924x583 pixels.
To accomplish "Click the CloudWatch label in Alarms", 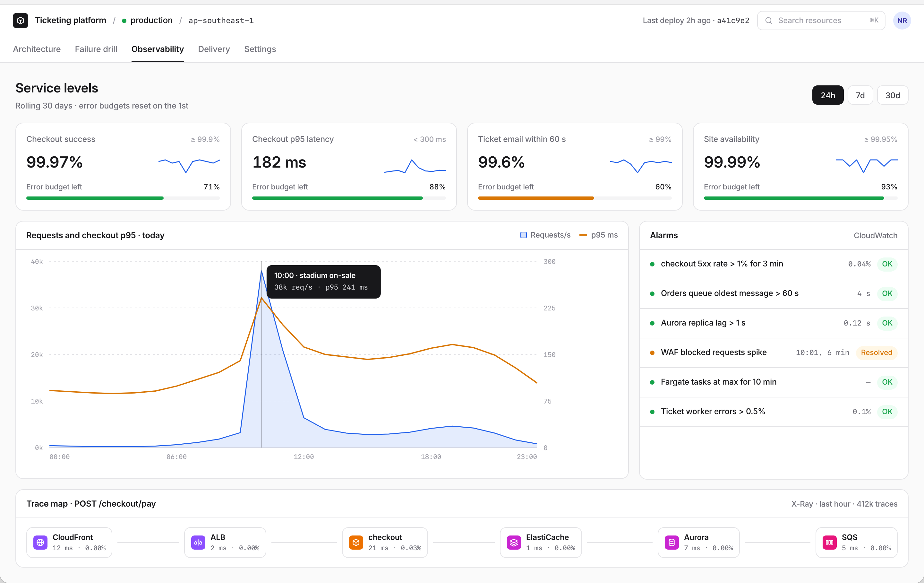I will 875,235.
